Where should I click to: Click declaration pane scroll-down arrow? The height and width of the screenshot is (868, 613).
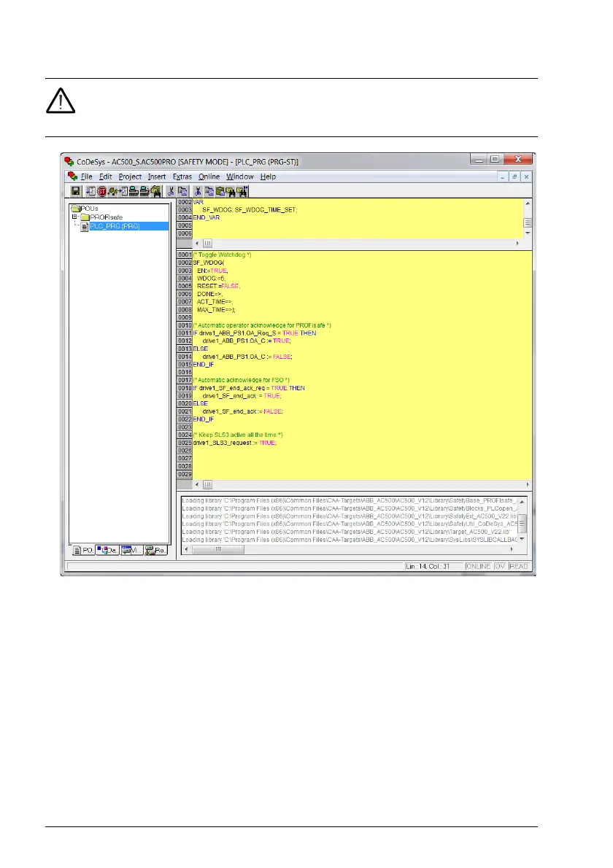pos(527,233)
